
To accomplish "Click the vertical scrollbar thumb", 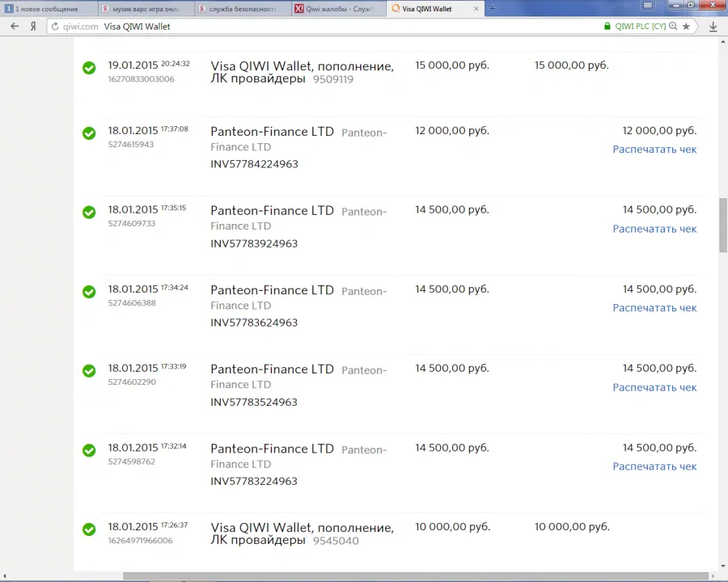I will tap(723, 225).
